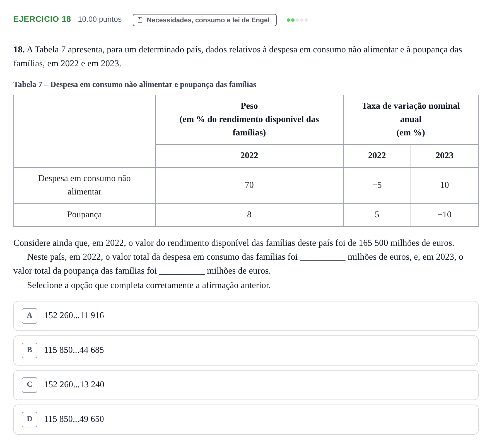
Task: Click the cell with value 70
Action: [249, 185]
